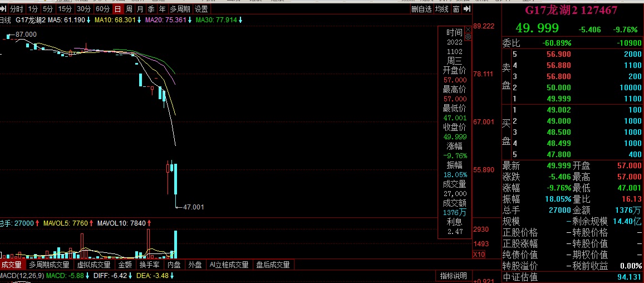This screenshot has height=283, width=644.
Task: Click the G17龙湖2 127467 title
Action: click(x=572, y=10)
